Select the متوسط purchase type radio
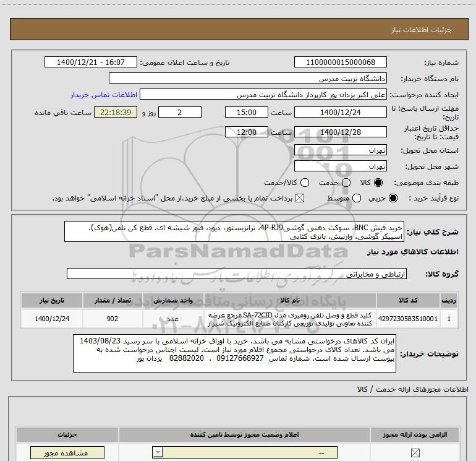 (x=357, y=199)
